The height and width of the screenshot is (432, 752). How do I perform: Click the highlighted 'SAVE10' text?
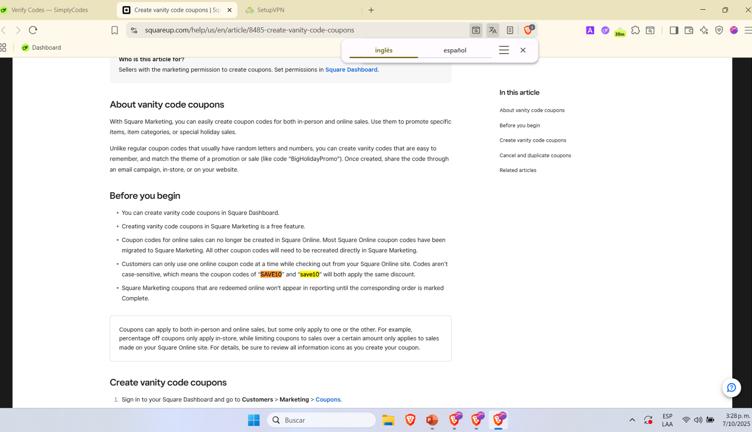271,274
